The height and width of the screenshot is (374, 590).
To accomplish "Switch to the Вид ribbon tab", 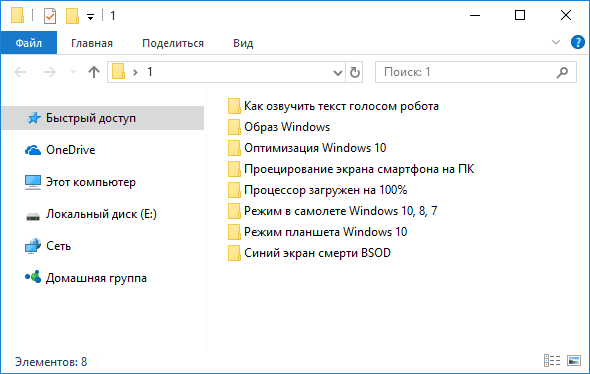I will (x=243, y=43).
